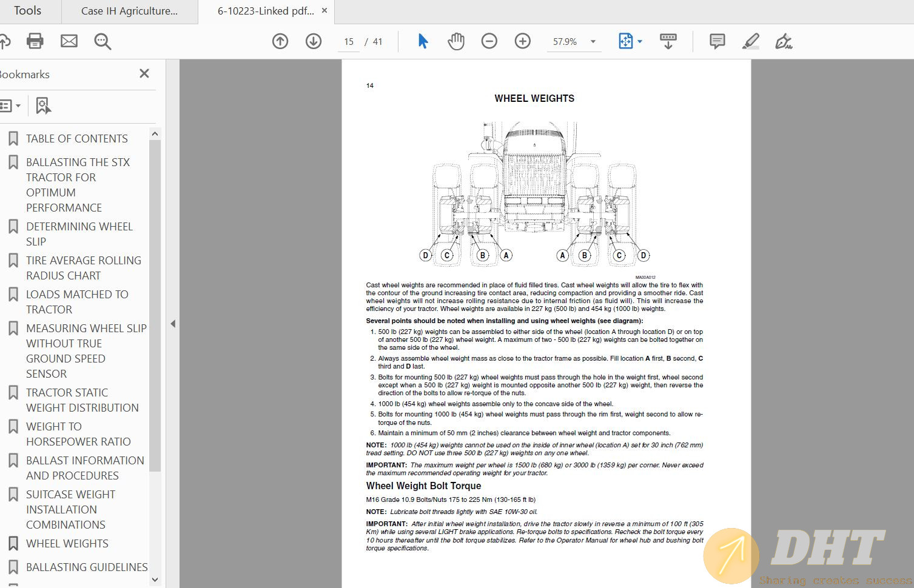Open the Tools tab
The height and width of the screenshot is (588, 914).
tap(28, 11)
